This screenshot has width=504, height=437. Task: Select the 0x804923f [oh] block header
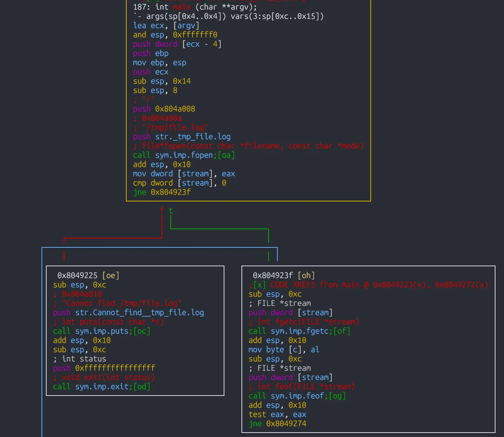tap(284, 276)
